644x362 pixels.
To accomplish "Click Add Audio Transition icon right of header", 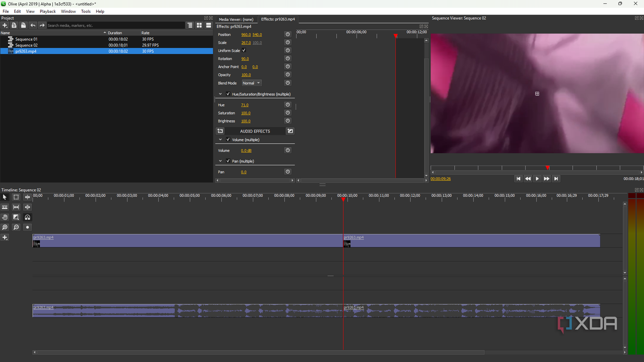I will pyautogui.click(x=290, y=131).
